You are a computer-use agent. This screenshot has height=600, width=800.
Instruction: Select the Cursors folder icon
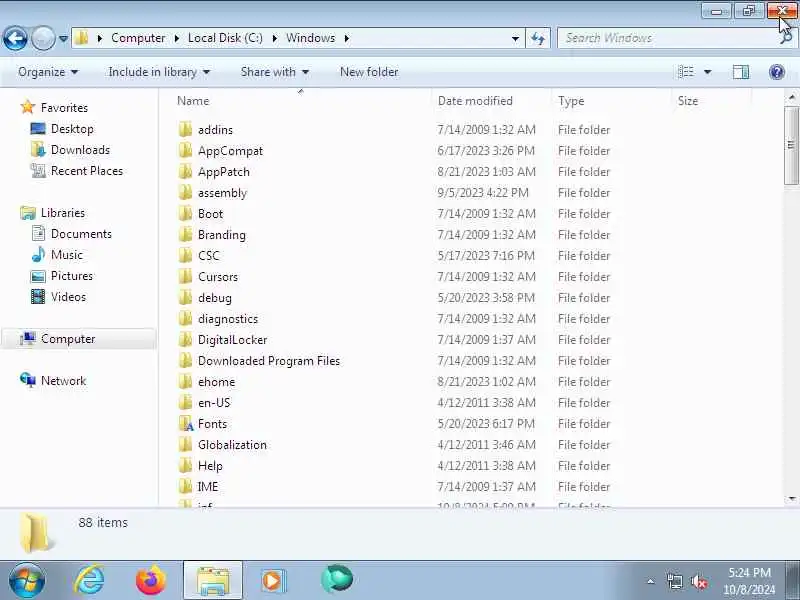pos(186,277)
